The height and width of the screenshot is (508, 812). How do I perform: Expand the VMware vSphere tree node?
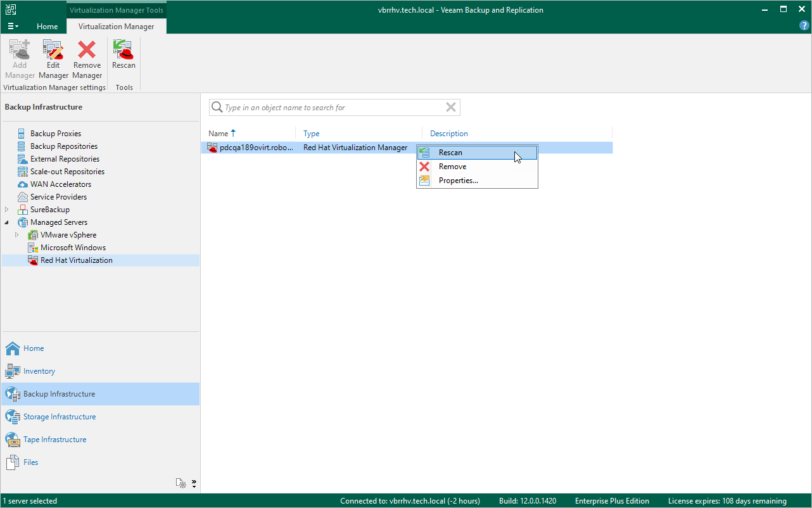[x=17, y=235]
